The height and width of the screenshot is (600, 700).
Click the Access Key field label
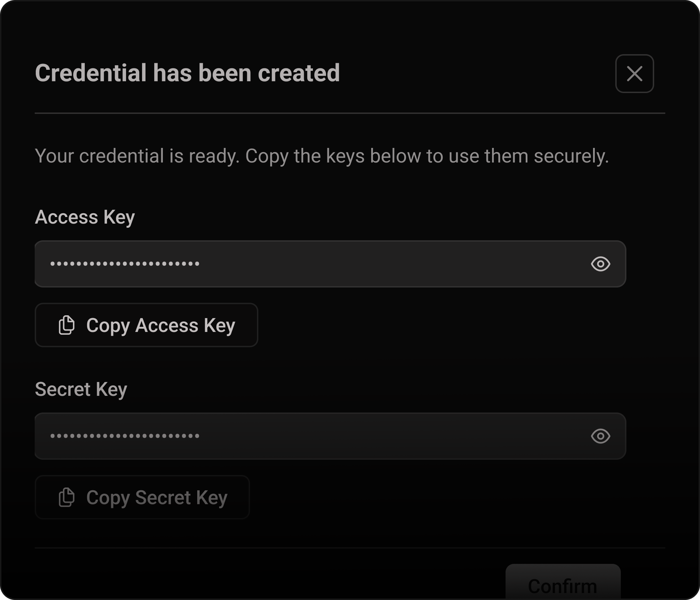click(x=85, y=217)
